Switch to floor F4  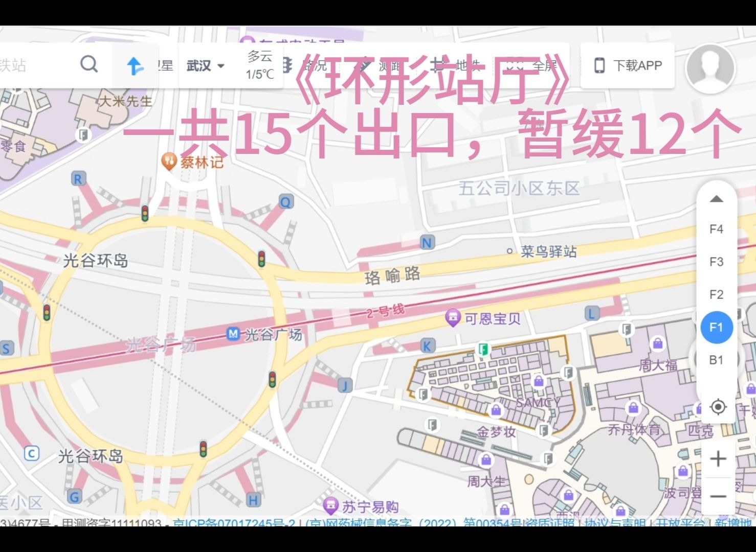pyautogui.click(x=716, y=229)
